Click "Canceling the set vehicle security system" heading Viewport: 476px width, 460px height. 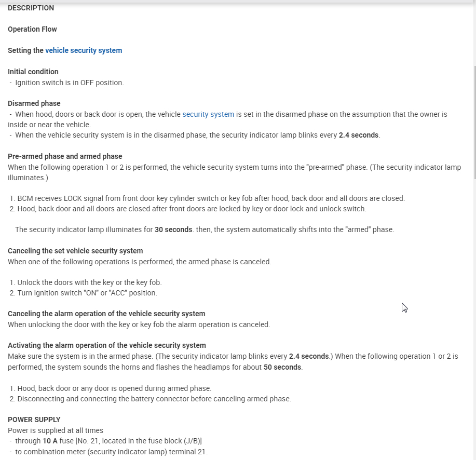75,251
